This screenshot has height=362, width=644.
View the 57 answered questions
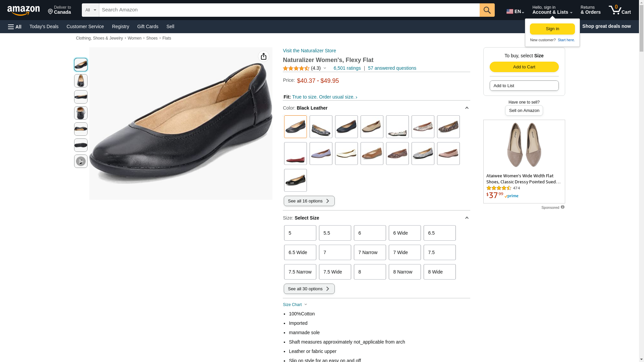click(x=392, y=68)
